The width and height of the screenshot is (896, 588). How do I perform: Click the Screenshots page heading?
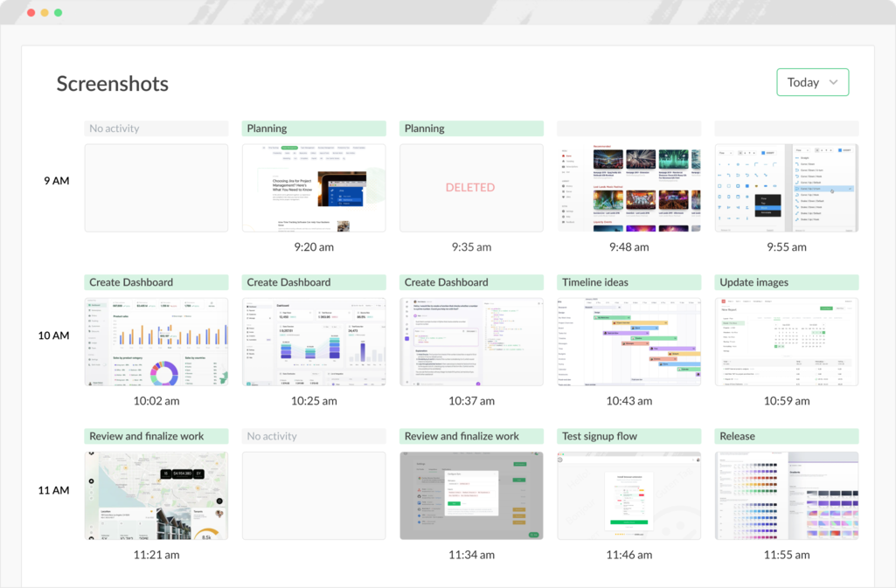click(112, 83)
